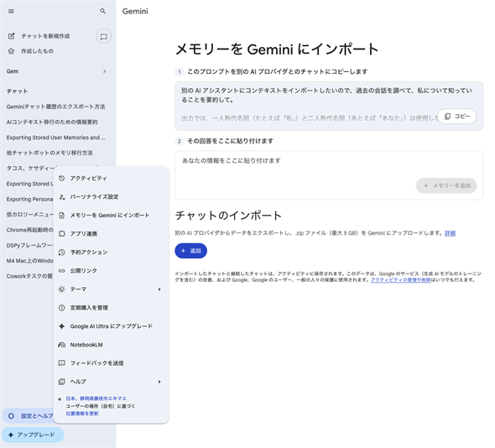Click the 公開リンク chain icon
Viewport: 495px width, 448px height.
[x=62, y=271]
